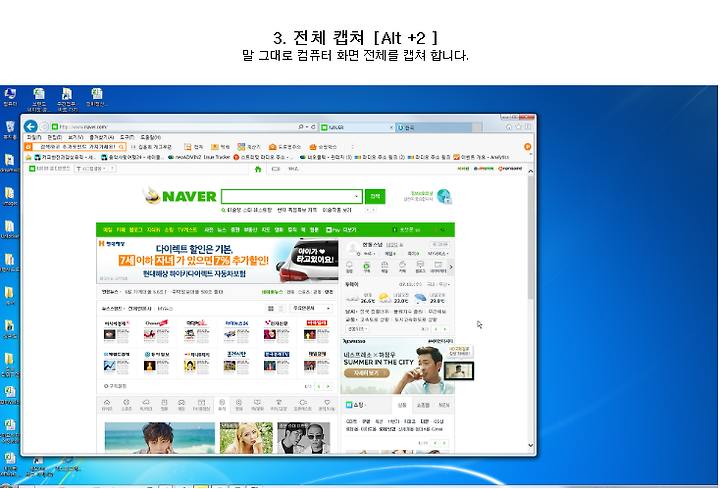Screen dimensions: 720x489
Task: Open the Edit menu in browser
Action: click(x=55, y=137)
